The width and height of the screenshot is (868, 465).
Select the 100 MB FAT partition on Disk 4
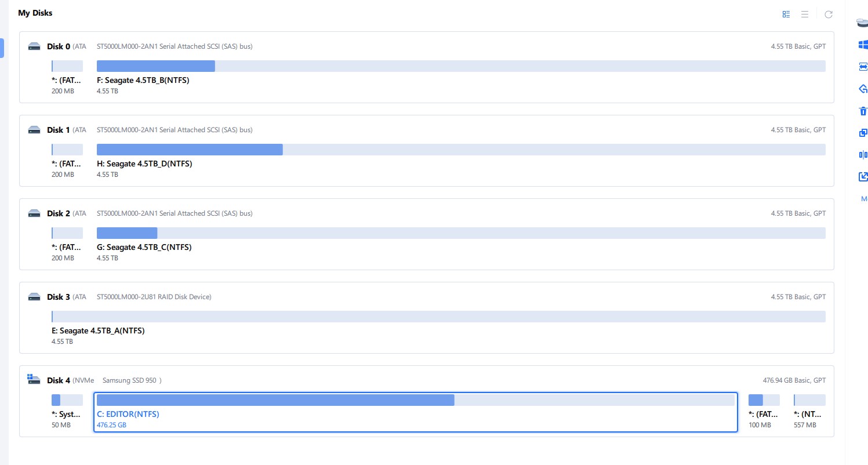point(764,400)
